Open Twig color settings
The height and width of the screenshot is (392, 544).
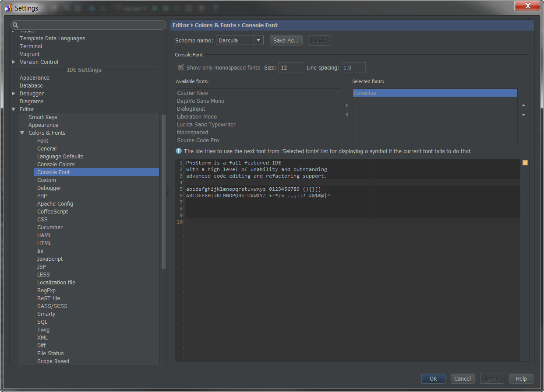43,330
